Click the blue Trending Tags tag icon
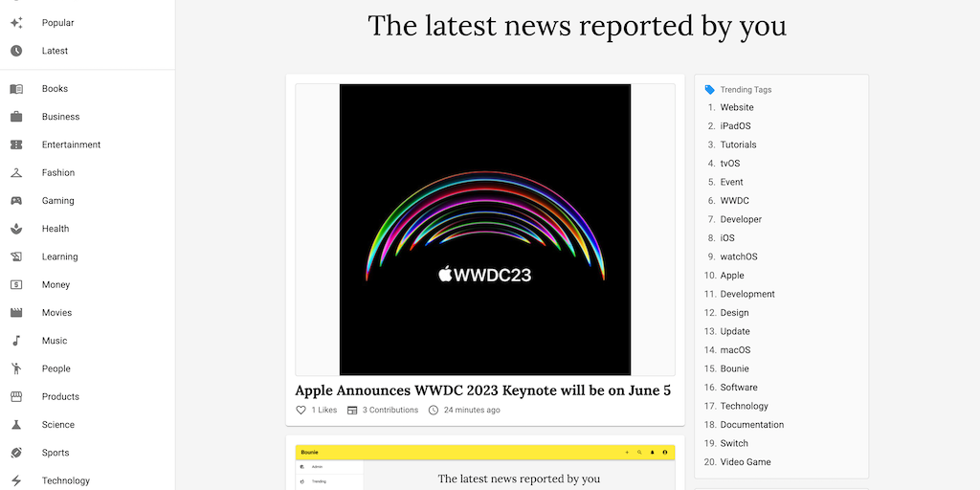Image resolution: width=980 pixels, height=490 pixels. click(x=709, y=89)
